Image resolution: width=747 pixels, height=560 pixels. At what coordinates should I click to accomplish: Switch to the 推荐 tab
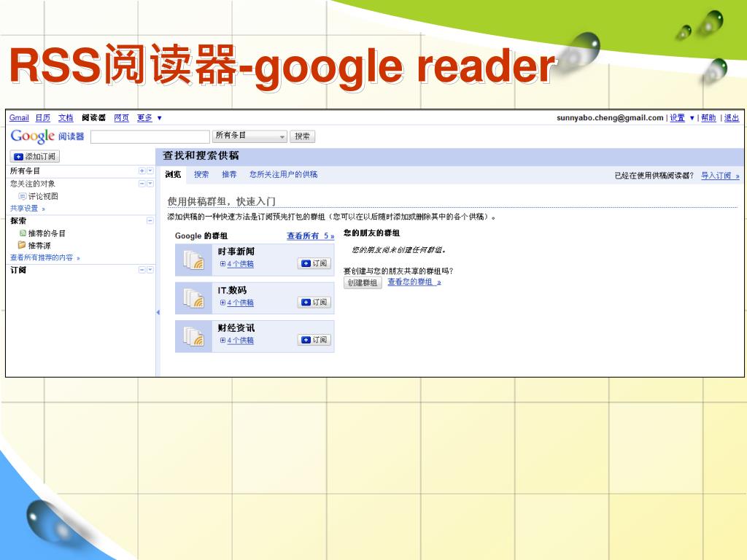click(x=229, y=175)
